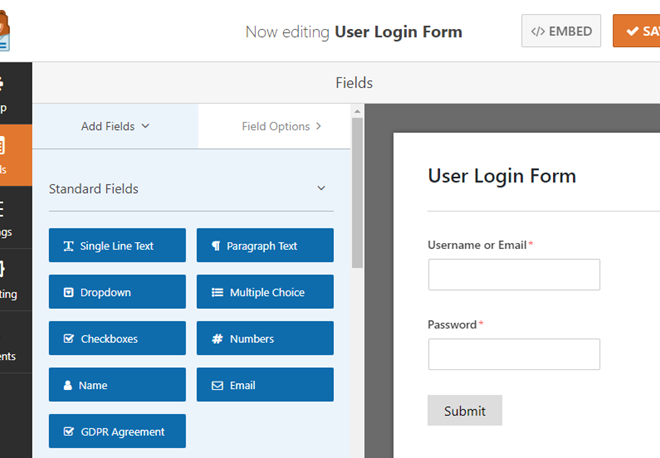Click the Password input box
The width and height of the screenshot is (660, 458).
(514, 354)
